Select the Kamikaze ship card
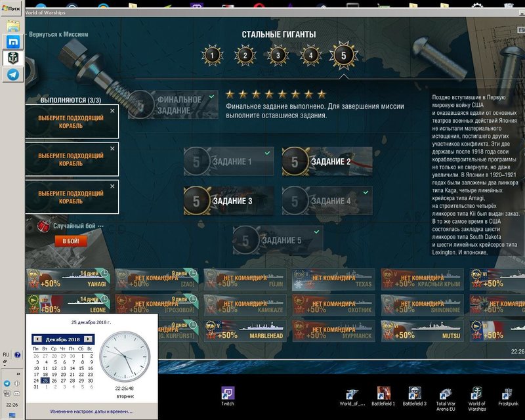525x420 pixels. point(245,304)
